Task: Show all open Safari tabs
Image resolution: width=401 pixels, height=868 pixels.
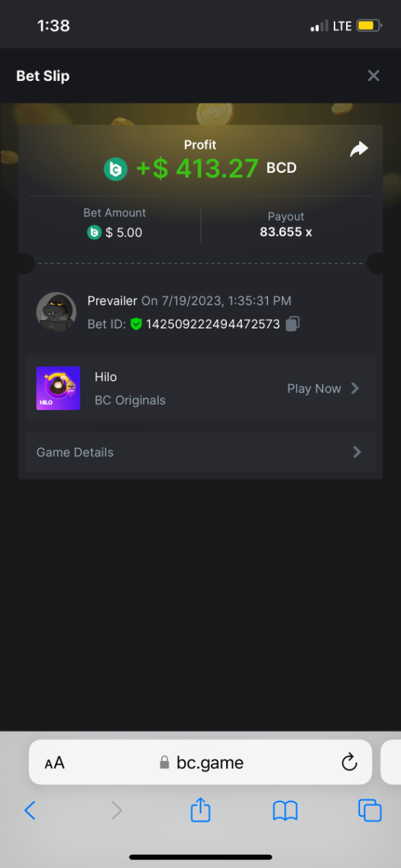Action: point(370,810)
